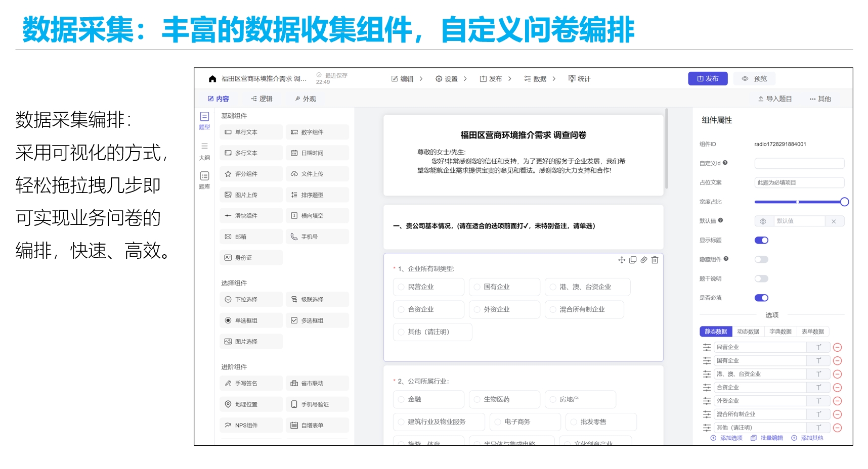The height and width of the screenshot is (469, 868).
Task: Toggle the 显示标题 switch
Action: (x=761, y=241)
